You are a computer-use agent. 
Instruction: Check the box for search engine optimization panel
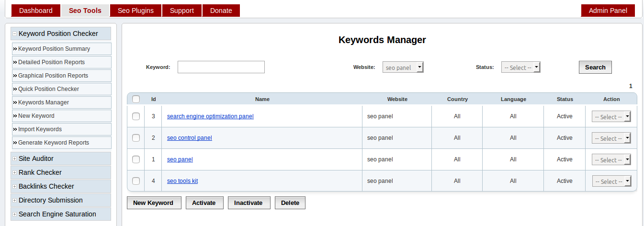click(136, 116)
